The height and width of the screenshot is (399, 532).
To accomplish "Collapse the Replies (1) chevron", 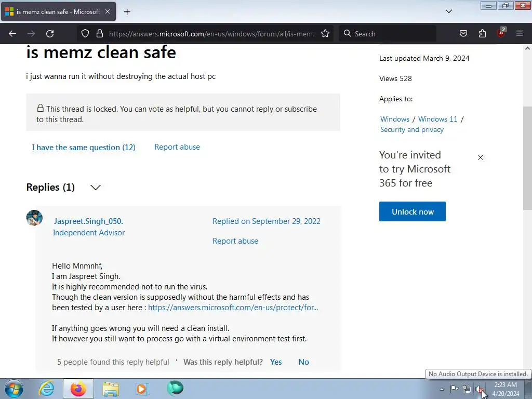I will 96,187.
